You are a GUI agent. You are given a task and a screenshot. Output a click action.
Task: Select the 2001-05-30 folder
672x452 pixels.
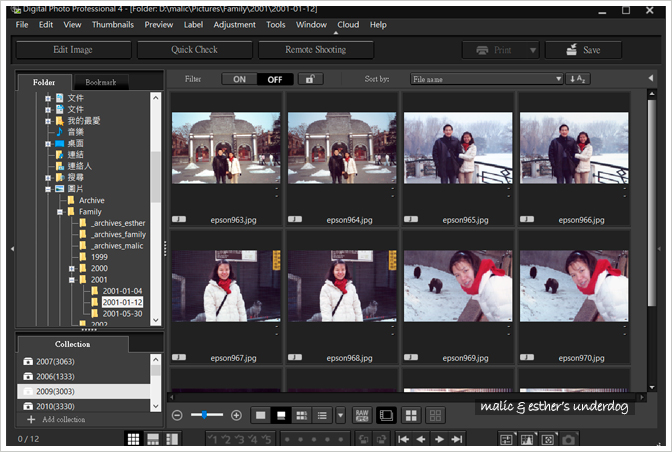[x=122, y=314]
